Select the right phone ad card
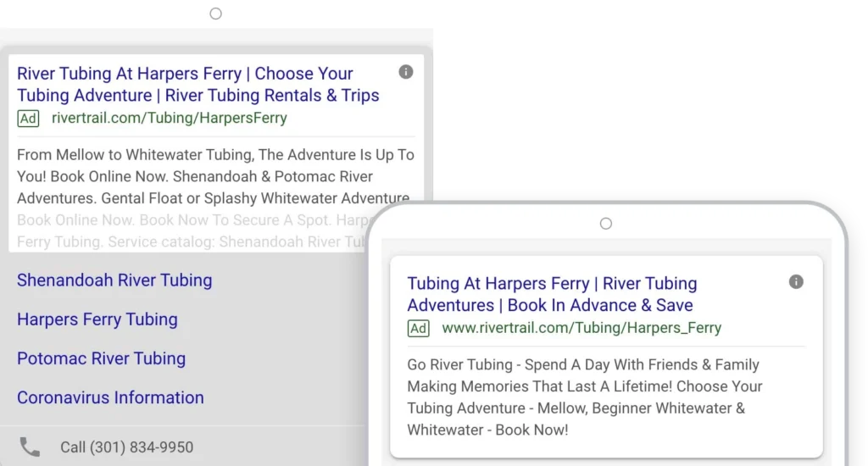This screenshot has height=466, width=868. click(606, 357)
